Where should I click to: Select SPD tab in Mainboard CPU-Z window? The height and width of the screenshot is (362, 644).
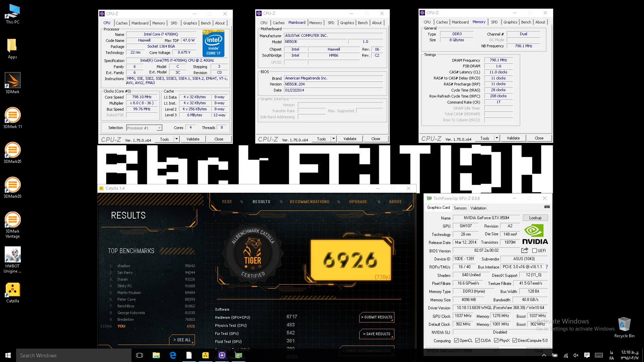click(x=331, y=23)
